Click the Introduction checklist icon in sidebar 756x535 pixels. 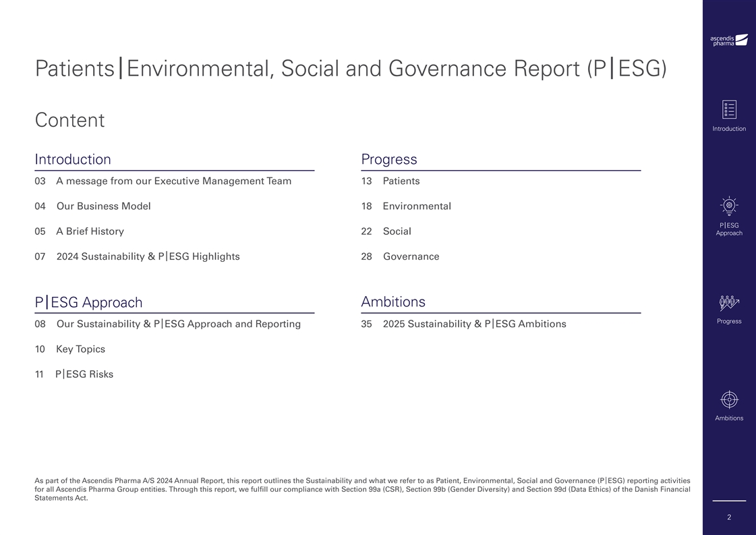pos(729,109)
